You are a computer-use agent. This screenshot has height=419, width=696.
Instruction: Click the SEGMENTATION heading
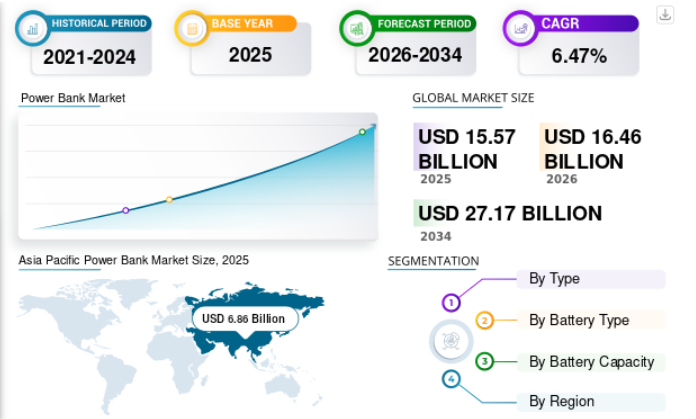(434, 261)
